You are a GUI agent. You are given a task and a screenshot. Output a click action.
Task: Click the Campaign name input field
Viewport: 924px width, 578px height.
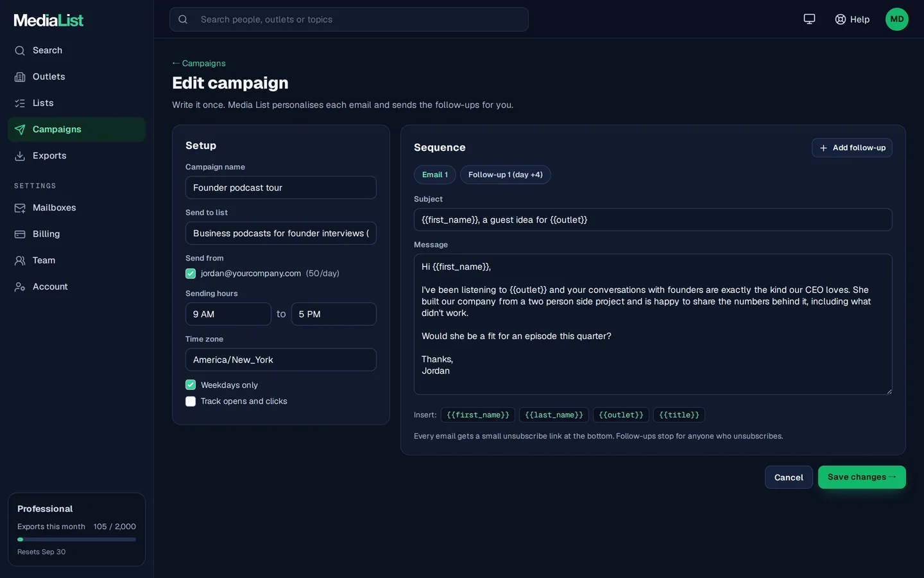[281, 188]
